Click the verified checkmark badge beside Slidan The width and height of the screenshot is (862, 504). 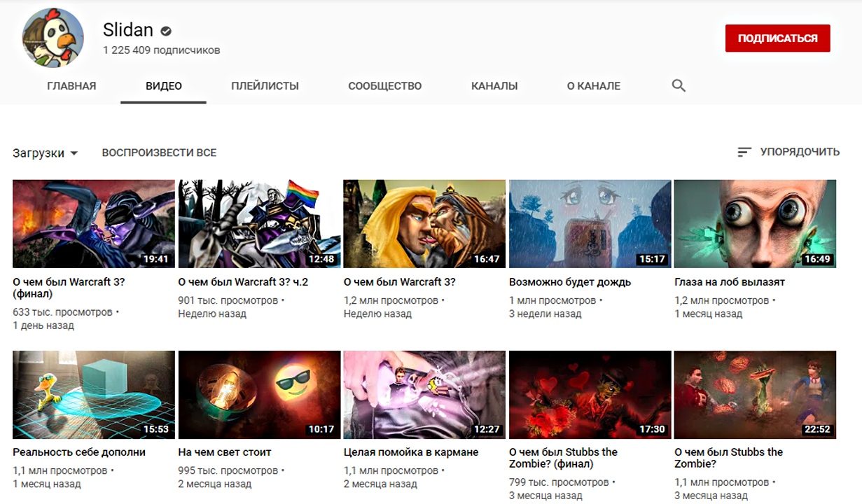click(166, 31)
